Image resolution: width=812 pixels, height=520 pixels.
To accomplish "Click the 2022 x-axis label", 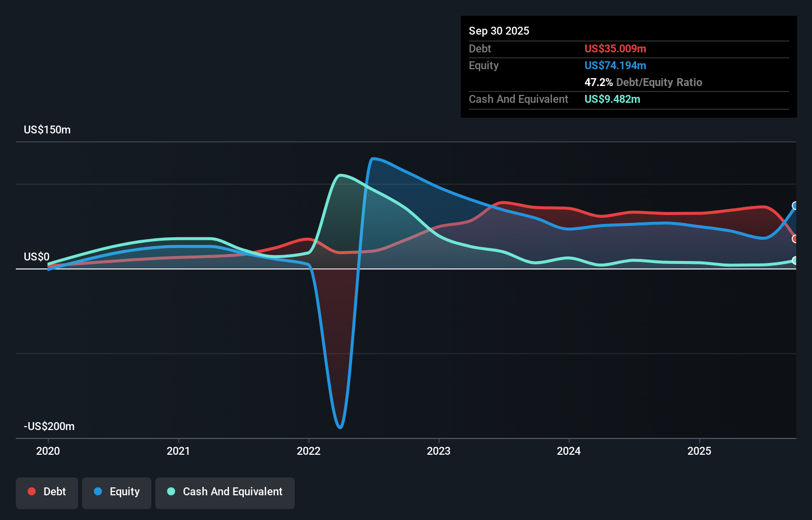I will (x=309, y=451).
